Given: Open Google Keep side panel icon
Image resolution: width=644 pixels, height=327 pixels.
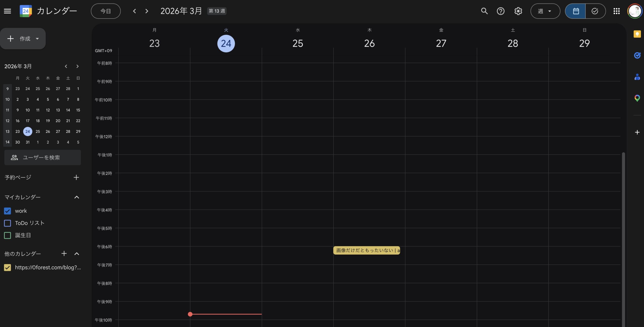Looking at the screenshot, I should [x=637, y=34].
